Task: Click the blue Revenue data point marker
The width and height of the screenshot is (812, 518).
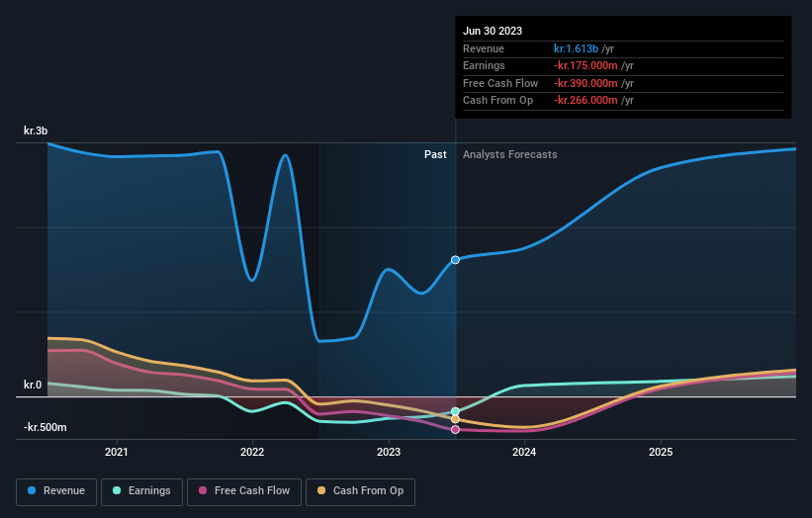Action: coord(455,260)
